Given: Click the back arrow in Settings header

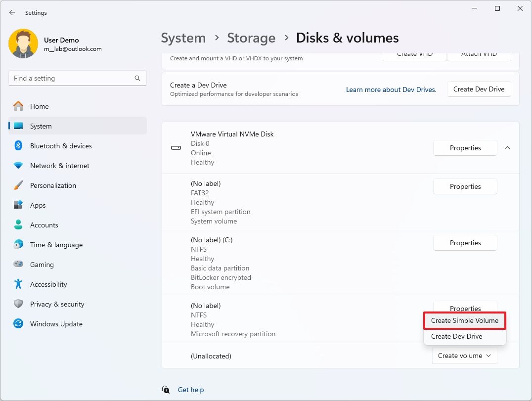Looking at the screenshot, I should click(12, 13).
